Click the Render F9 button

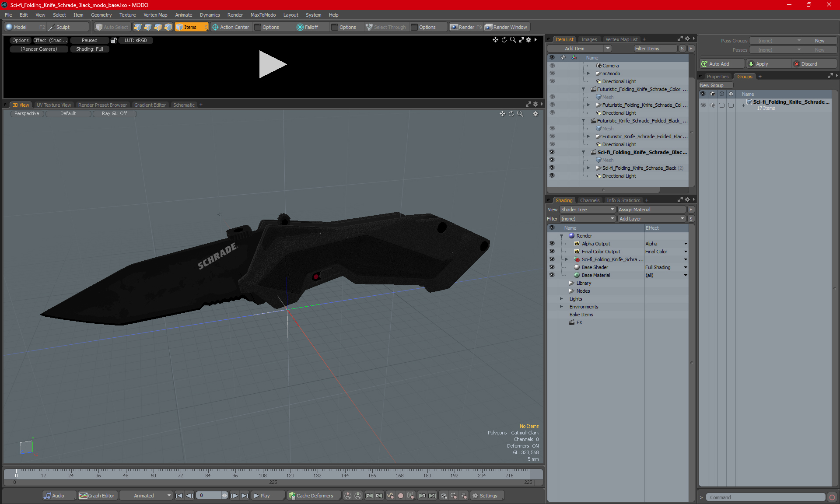pyautogui.click(x=466, y=27)
